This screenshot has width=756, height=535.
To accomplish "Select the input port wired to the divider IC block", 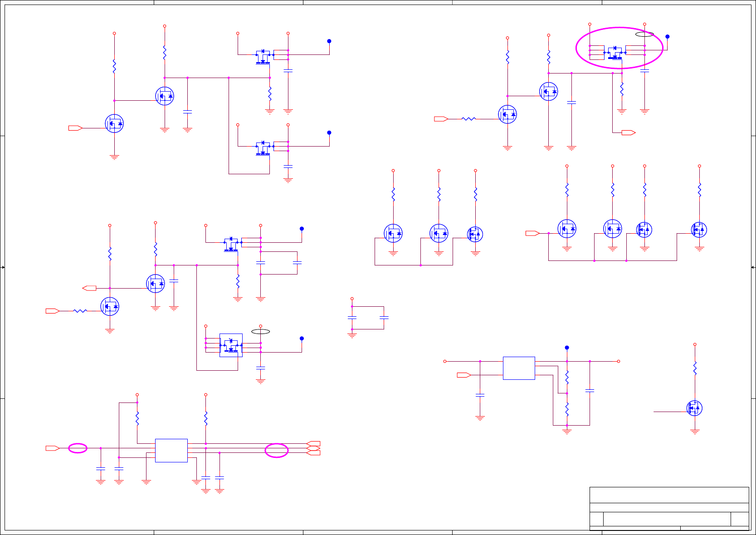I will (464, 375).
